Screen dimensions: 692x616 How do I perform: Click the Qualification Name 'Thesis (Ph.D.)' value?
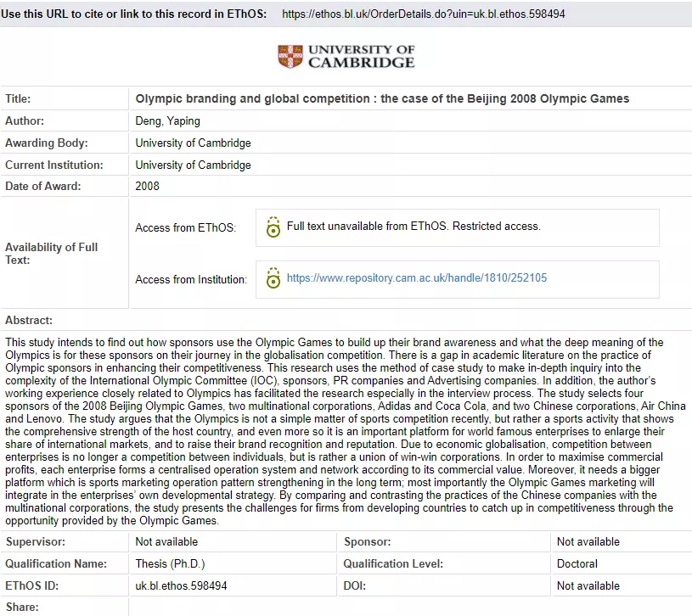[x=170, y=564]
